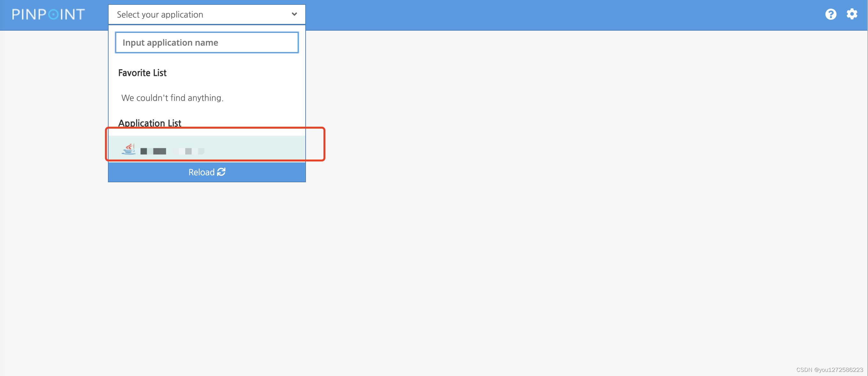Image resolution: width=868 pixels, height=376 pixels.
Task: Click the CSDN watermark text
Action: pos(830,370)
